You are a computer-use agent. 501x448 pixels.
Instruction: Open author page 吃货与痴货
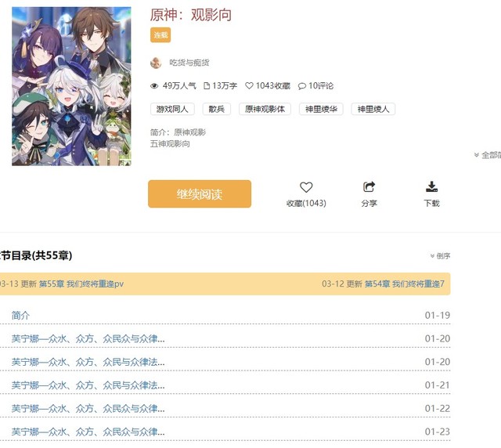click(x=189, y=63)
